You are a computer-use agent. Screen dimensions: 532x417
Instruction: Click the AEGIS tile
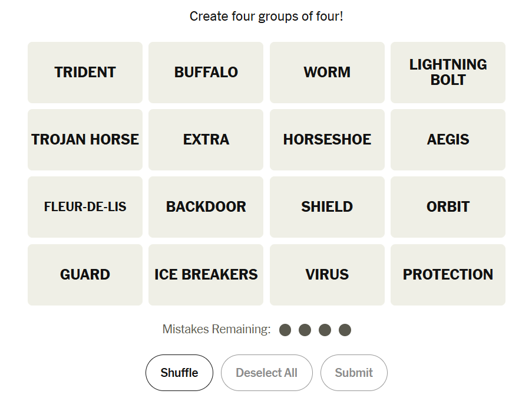(448, 140)
